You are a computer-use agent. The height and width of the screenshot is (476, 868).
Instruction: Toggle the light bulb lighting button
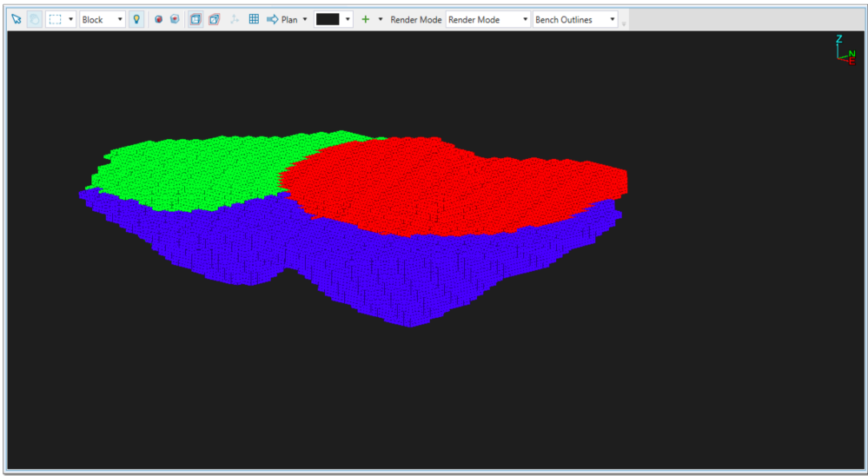136,19
